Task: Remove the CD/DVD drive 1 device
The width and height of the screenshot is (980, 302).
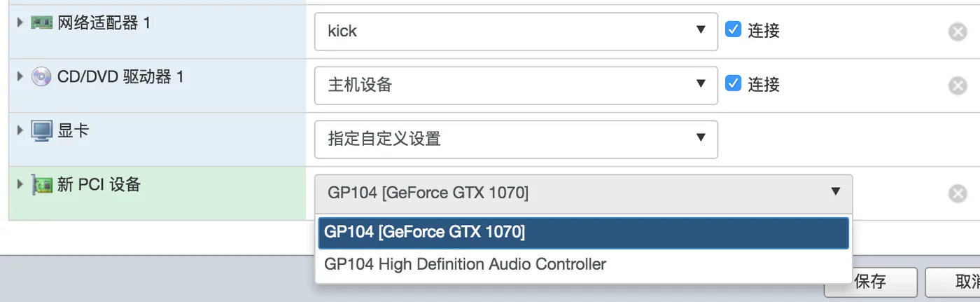Action: point(957,85)
